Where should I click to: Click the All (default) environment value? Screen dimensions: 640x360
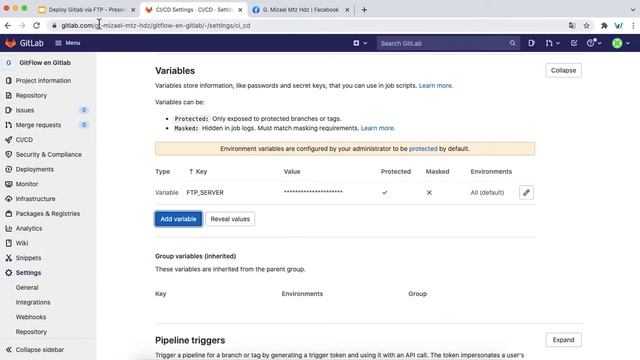point(487,192)
